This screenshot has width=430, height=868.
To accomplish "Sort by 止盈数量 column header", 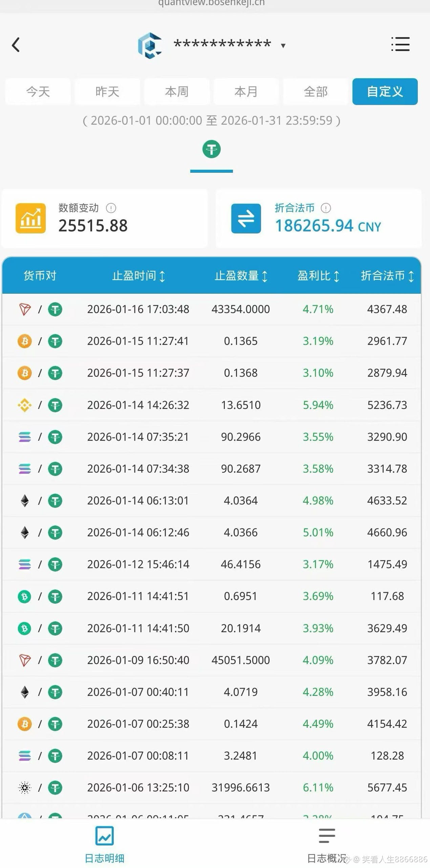I will [241, 276].
